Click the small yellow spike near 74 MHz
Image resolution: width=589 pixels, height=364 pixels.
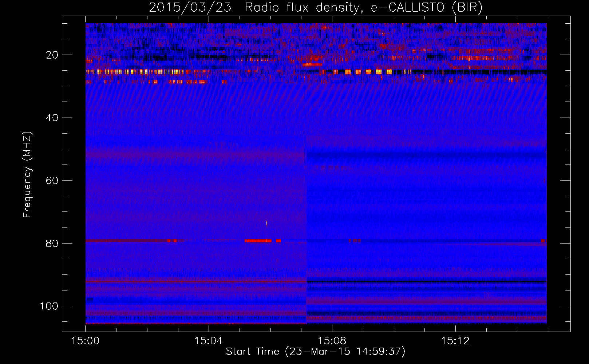267,223
